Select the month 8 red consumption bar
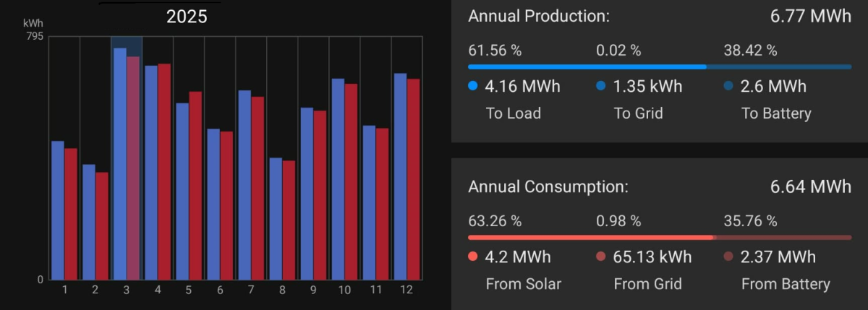This screenshot has width=868, height=310. (289, 220)
